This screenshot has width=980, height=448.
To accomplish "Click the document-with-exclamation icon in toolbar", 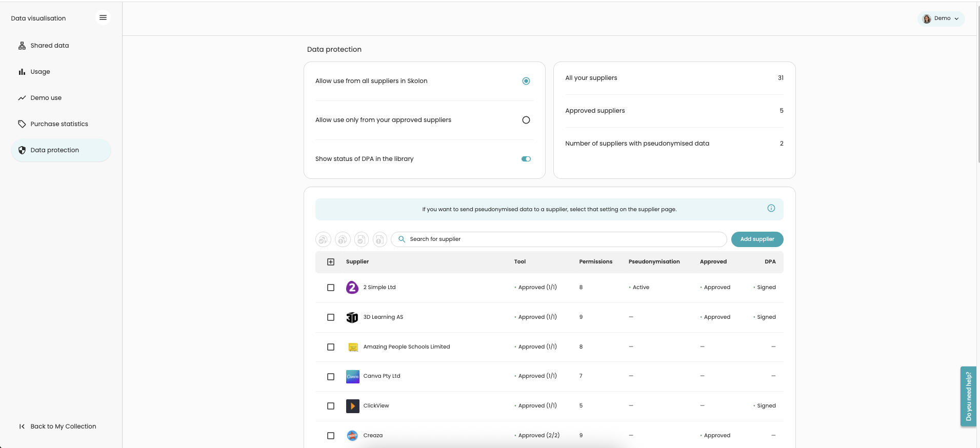I will point(379,239).
